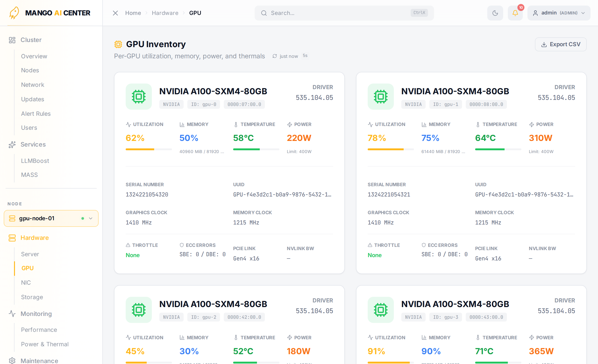Click the Monitoring pulse icon
This screenshot has height=364, width=598.
click(12, 314)
